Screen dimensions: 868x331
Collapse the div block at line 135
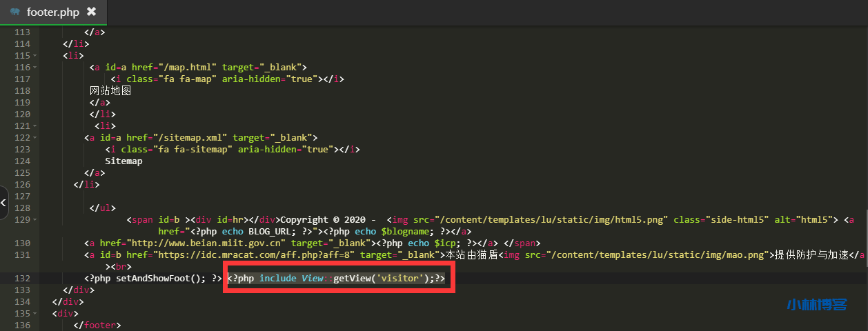click(x=35, y=314)
